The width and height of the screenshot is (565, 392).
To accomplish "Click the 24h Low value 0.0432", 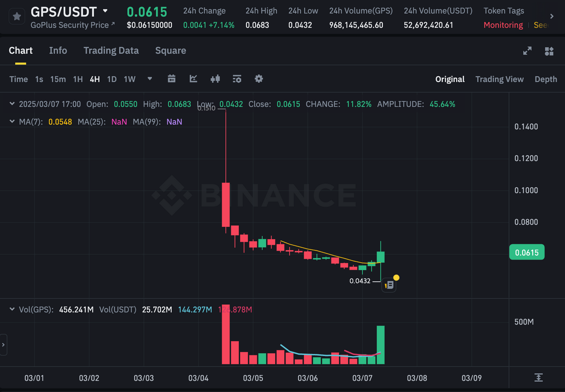I will click(300, 25).
